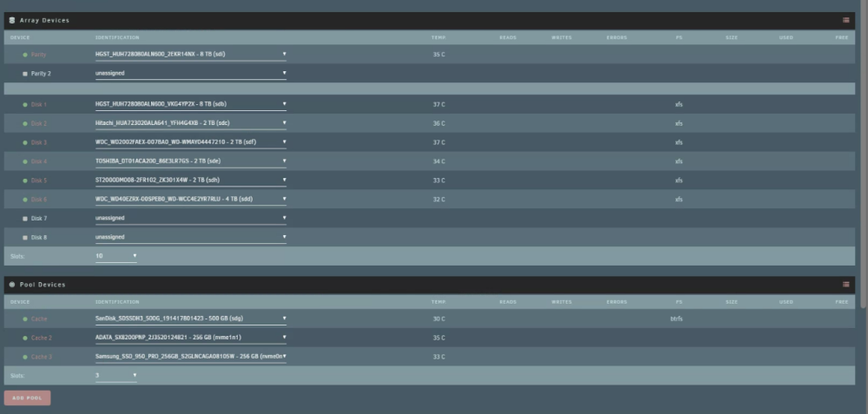
Task: Click the Parity 2 label
Action: [41, 74]
